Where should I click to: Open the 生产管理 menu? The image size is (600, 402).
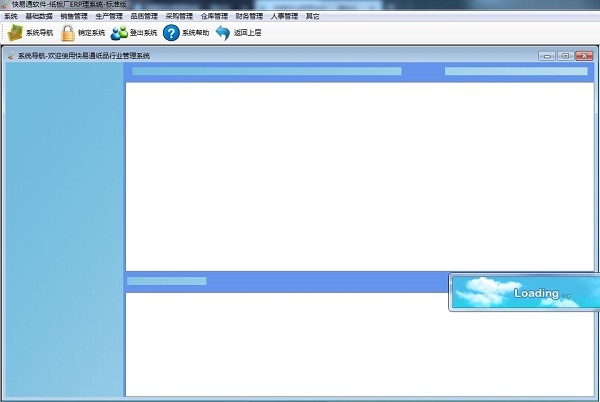tap(109, 16)
